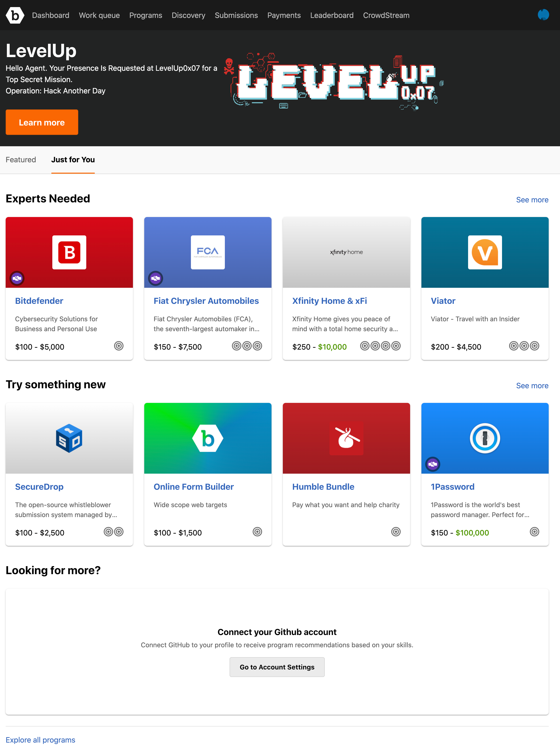Open CrowdStream
This screenshot has height=752, width=560.
[x=386, y=15]
